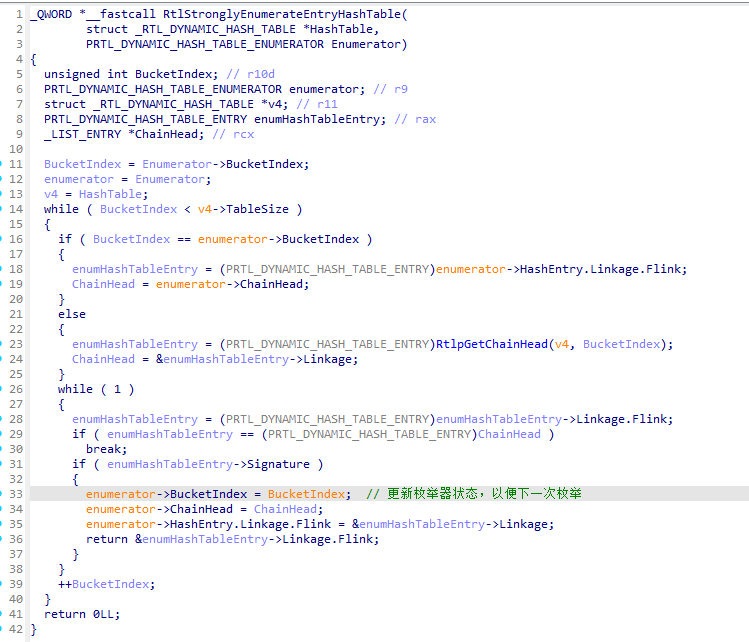Select Linkage.Flink on line 36
This screenshot has height=642, width=749.
click(x=327, y=539)
